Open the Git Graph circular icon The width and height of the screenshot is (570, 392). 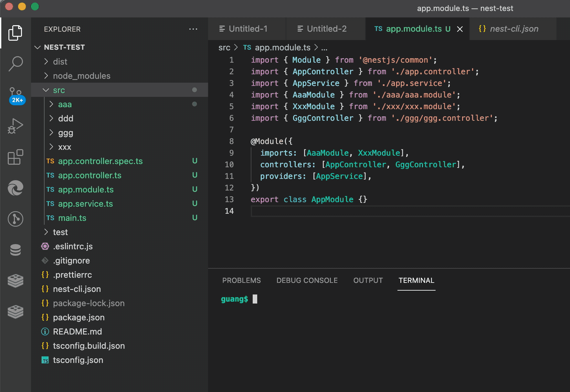click(15, 219)
